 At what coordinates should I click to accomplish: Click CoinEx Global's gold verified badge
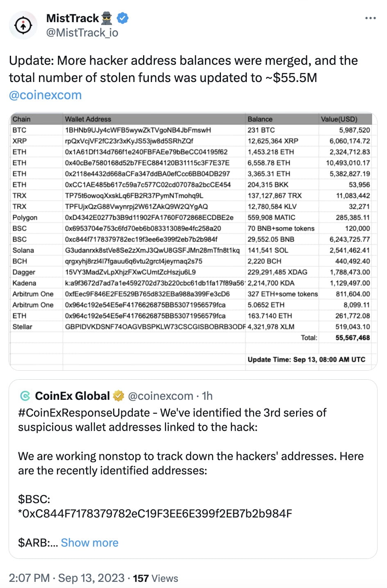point(118,396)
